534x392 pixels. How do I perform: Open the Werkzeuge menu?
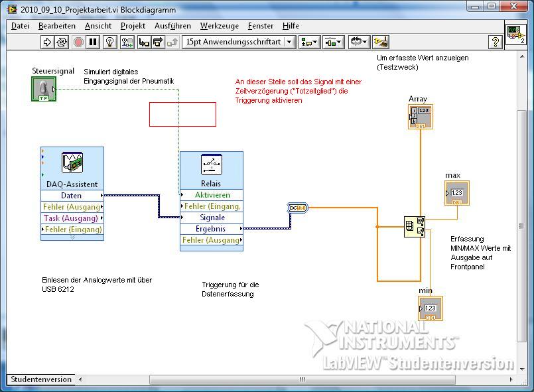(220, 26)
